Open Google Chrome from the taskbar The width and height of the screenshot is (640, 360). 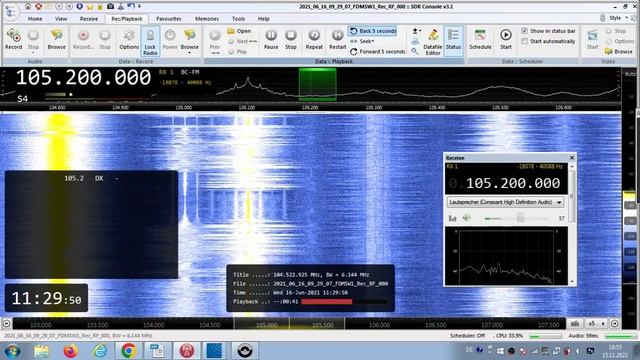[x=128, y=351]
